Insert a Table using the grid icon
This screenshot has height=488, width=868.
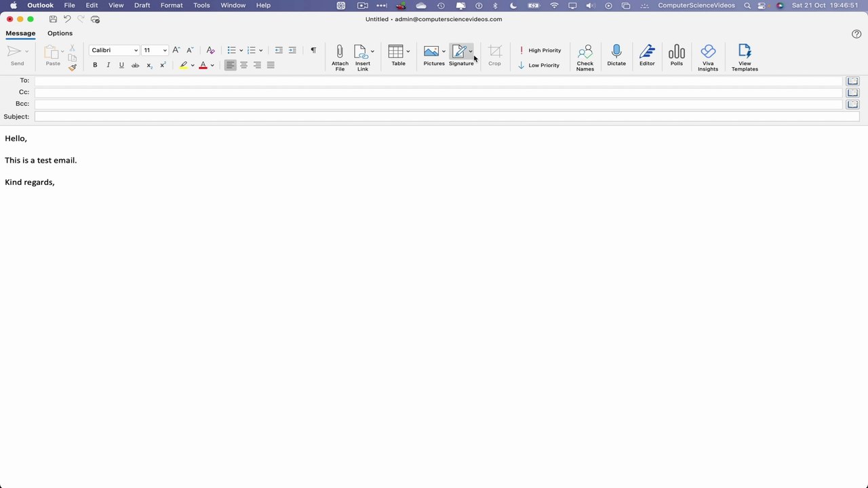(395, 52)
